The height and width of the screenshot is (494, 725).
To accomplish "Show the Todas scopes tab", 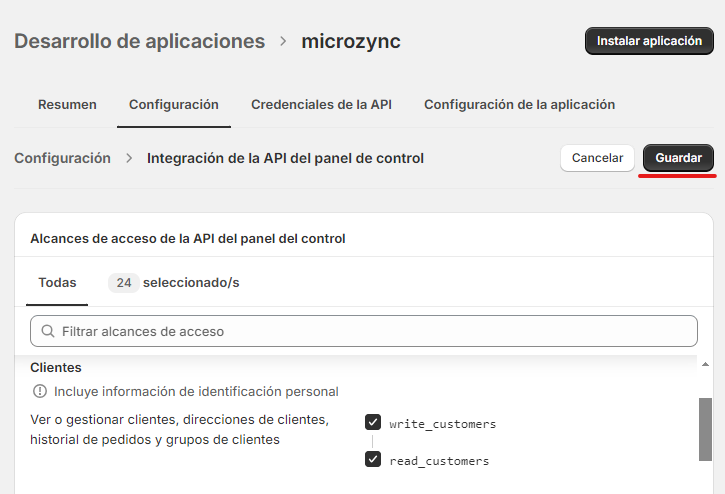I will point(57,283).
